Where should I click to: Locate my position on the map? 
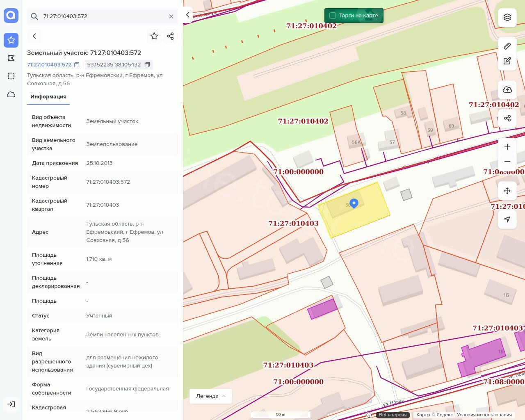click(x=507, y=219)
